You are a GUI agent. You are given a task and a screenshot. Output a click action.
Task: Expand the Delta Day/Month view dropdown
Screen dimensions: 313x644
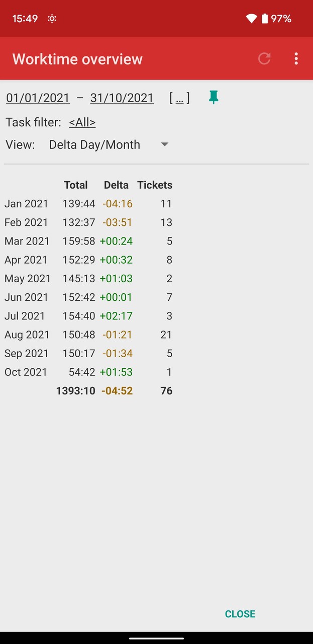(94, 145)
